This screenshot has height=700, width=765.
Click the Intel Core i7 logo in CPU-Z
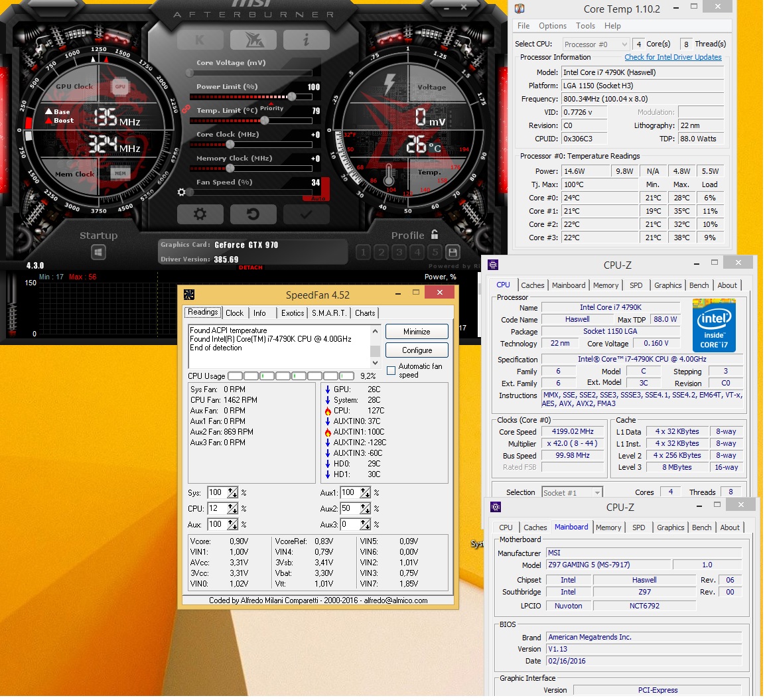[x=714, y=325]
